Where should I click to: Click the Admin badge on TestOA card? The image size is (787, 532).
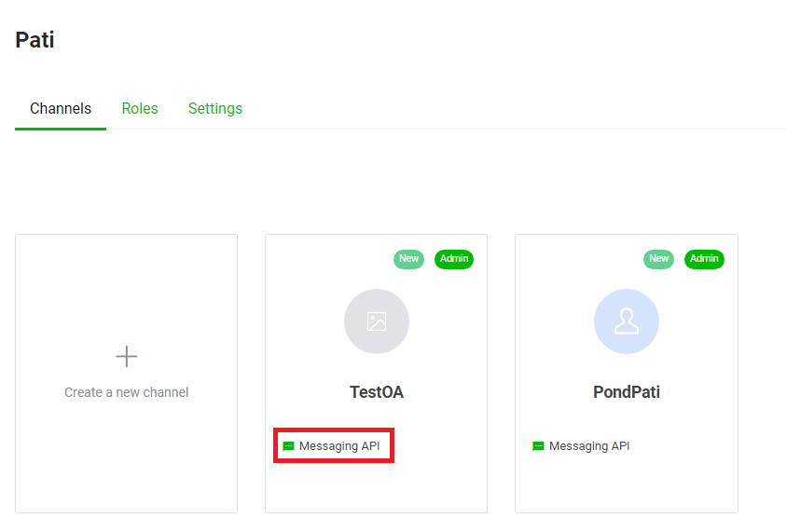pos(454,259)
